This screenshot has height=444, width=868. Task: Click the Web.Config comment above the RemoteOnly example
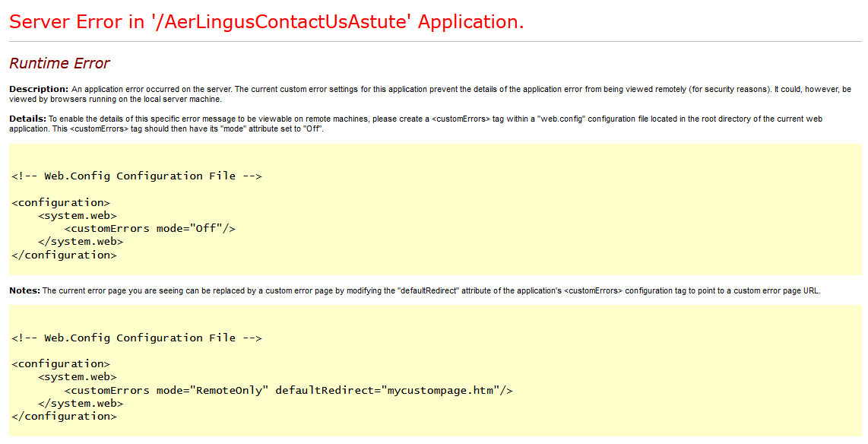(x=136, y=338)
